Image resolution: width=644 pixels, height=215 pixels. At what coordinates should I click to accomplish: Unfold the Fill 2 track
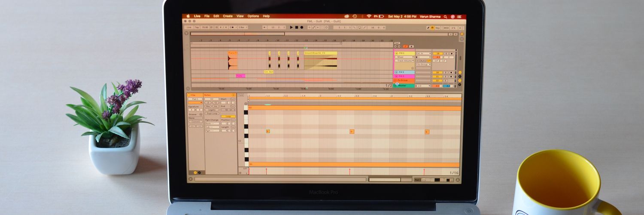coord(396,72)
